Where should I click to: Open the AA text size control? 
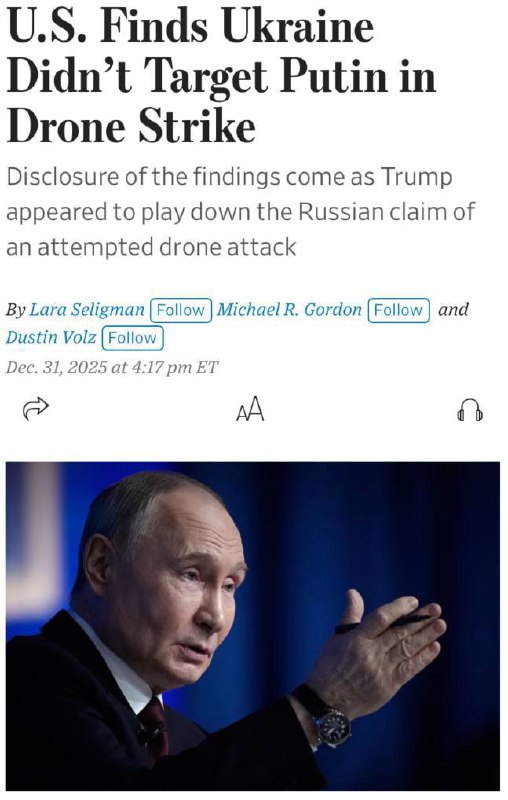[x=250, y=409]
